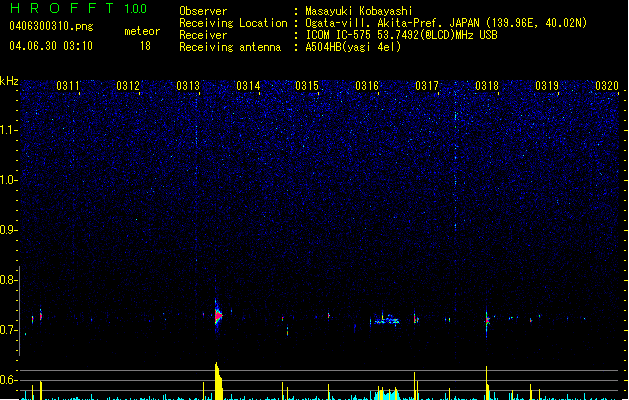Screen dimensions: 629x400
Task: Click the date stamp 04.06.30 03:10
Action: tap(51, 46)
